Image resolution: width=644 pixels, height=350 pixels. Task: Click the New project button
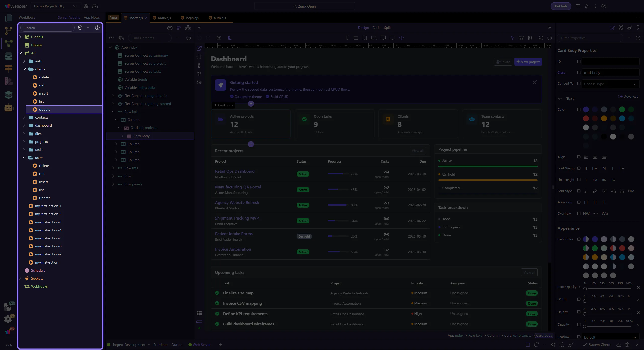click(528, 62)
